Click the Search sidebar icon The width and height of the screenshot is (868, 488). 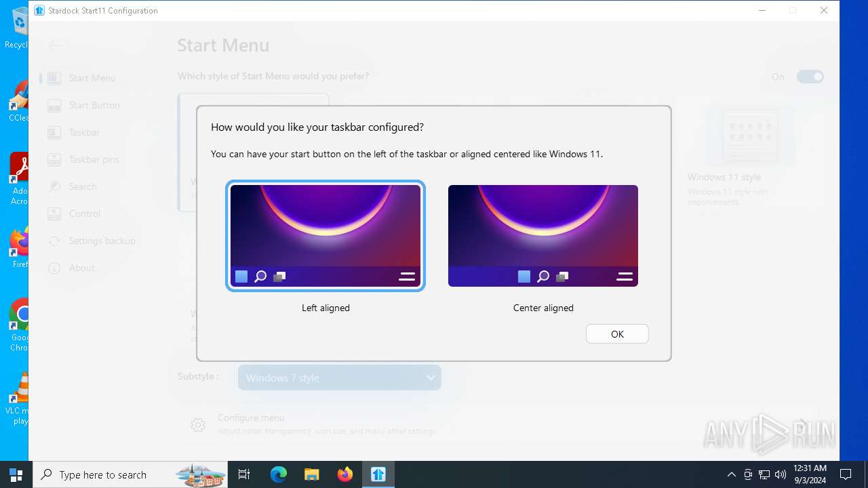click(54, 186)
